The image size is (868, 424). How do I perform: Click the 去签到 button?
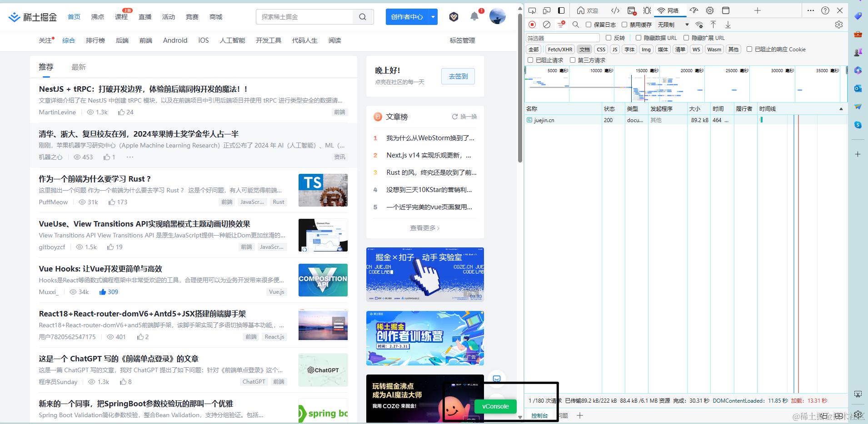point(458,76)
